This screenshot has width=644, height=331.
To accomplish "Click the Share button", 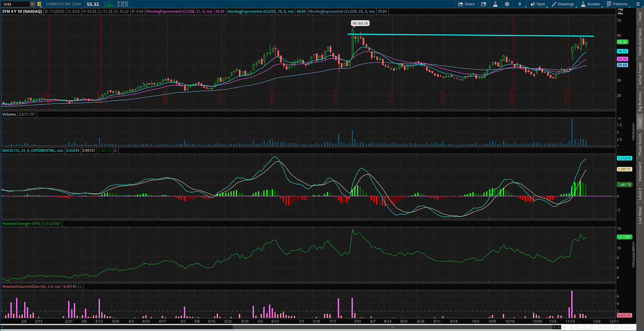I will pos(467,4).
